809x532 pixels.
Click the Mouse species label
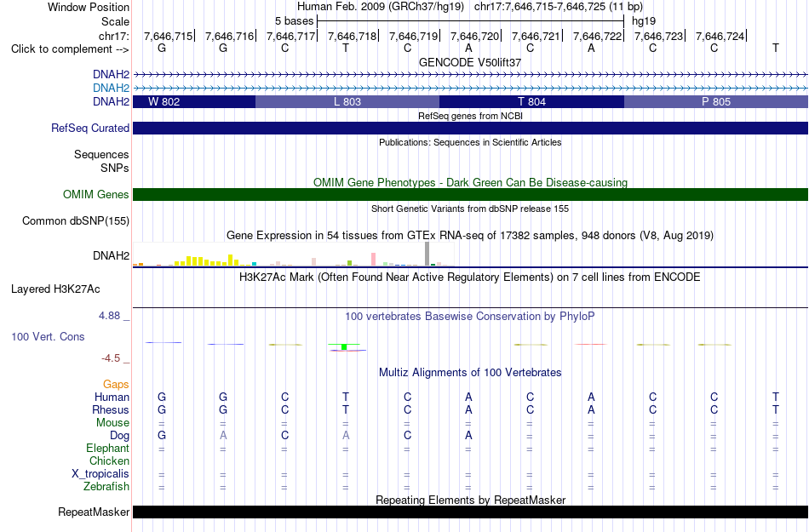112,423
